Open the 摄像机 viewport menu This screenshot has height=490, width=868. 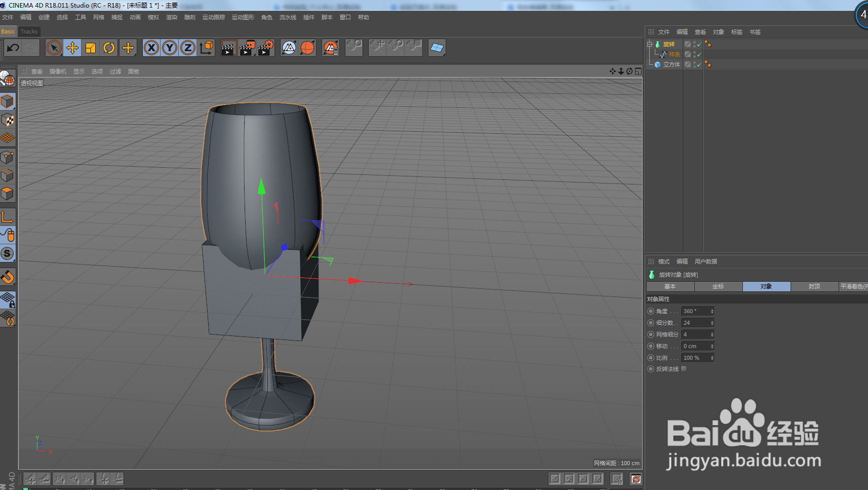(x=58, y=71)
